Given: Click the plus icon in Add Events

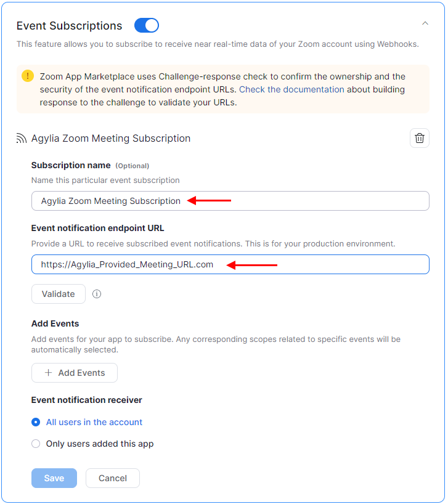Looking at the screenshot, I should [48, 373].
